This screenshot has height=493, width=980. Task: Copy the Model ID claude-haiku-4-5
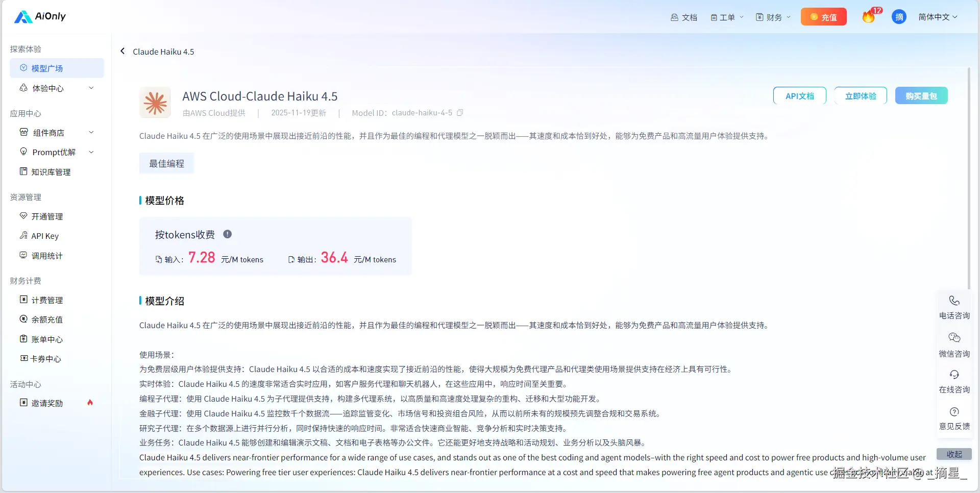(x=460, y=113)
